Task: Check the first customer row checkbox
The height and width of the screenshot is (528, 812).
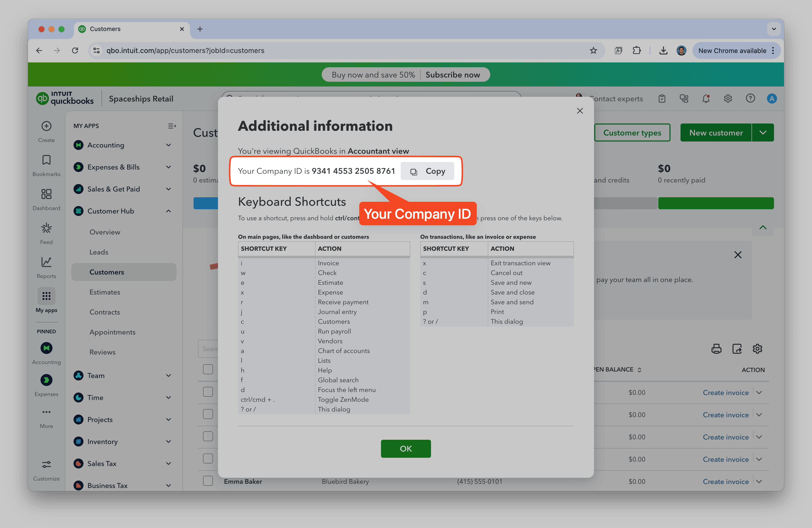Action: (x=208, y=391)
